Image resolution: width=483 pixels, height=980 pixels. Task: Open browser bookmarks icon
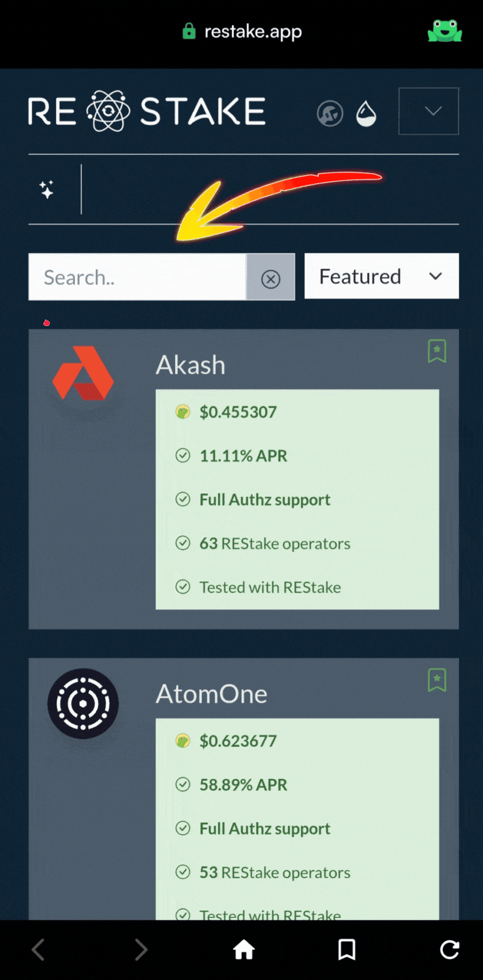(347, 949)
